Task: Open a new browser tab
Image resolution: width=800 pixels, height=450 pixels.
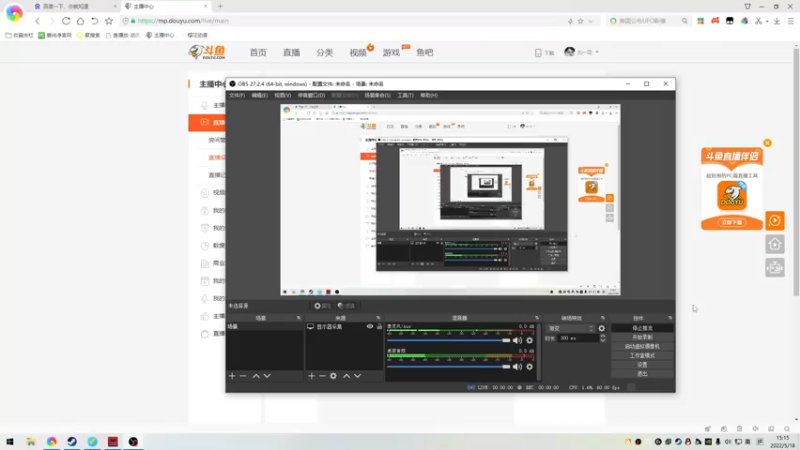Action: click(x=220, y=6)
